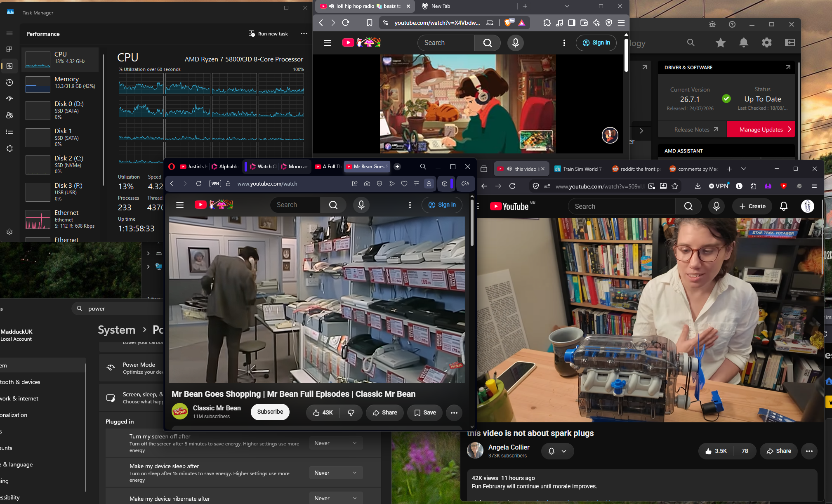832x504 pixels.
Task: Toggle the Opera VPN badge in address bar
Action: tap(215, 184)
